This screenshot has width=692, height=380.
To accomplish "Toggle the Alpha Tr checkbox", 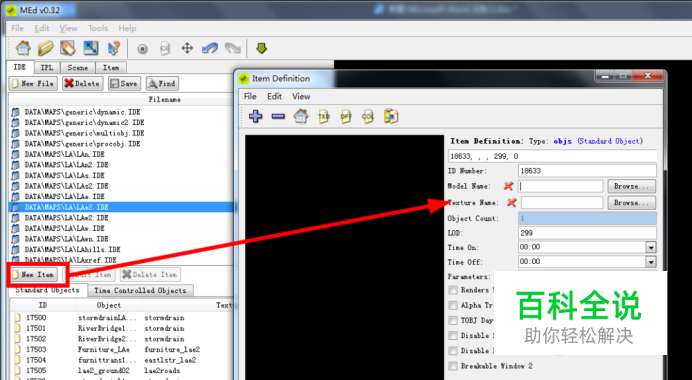I will pos(453,305).
